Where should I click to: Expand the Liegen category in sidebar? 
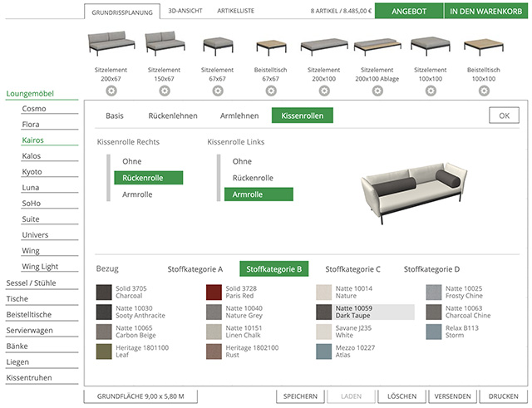pos(17,361)
